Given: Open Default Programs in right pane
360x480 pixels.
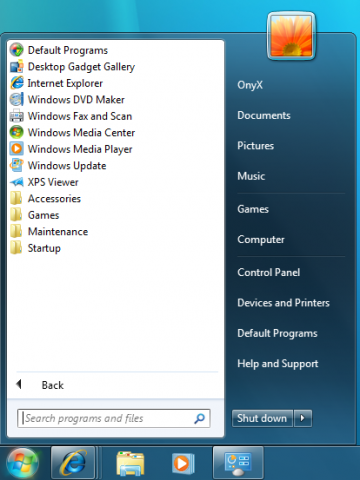Looking at the screenshot, I should tap(277, 333).
